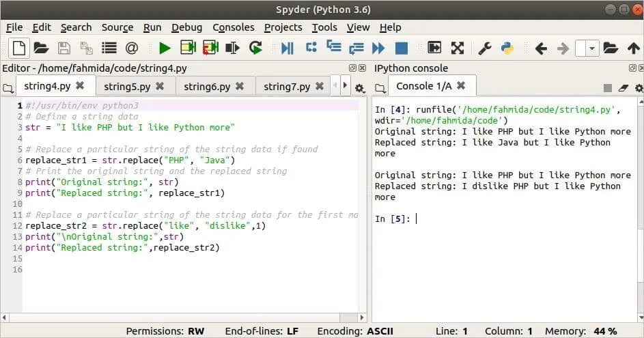Run cell and advance icon
Screen dimensions: 644x338
point(210,48)
